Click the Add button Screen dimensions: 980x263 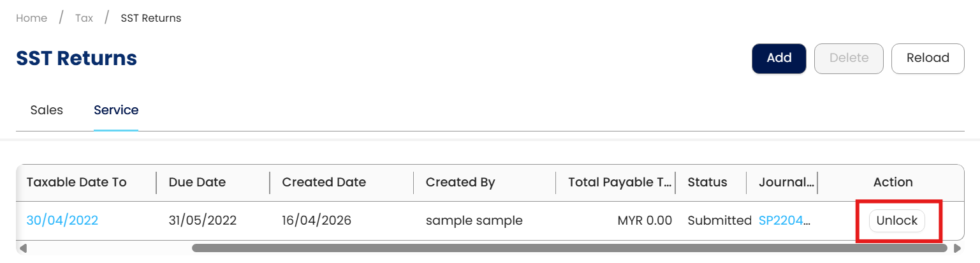point(779,58)
